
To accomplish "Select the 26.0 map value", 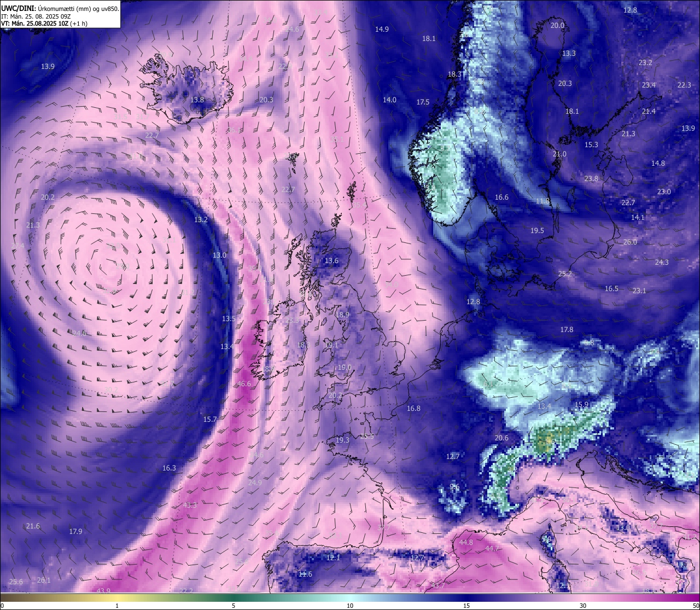I will 630,242.
